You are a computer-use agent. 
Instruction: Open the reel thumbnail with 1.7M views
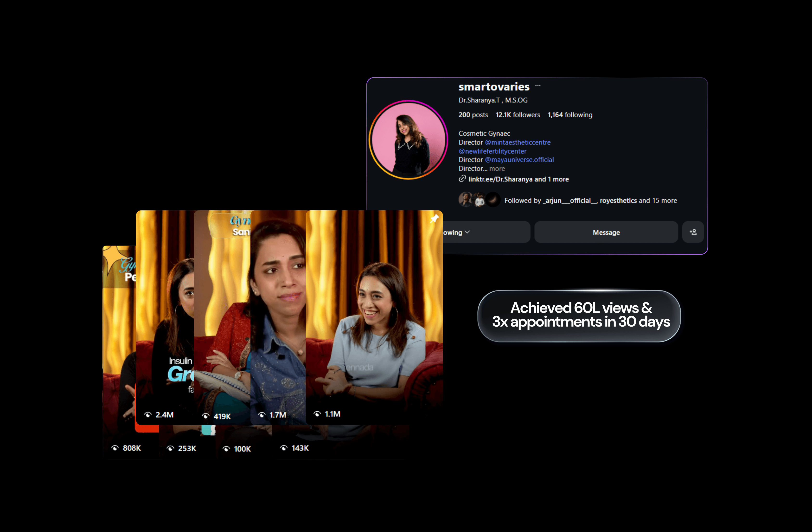click(x=278, y=318)
